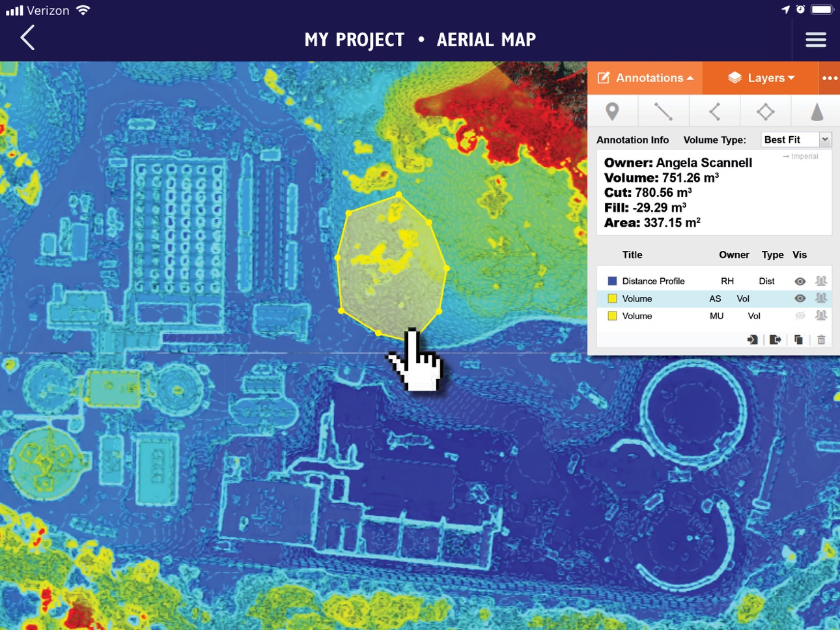This screenshot has height=630, width=840.
Task: Click the Dist type cell
Action: point(766,281)
